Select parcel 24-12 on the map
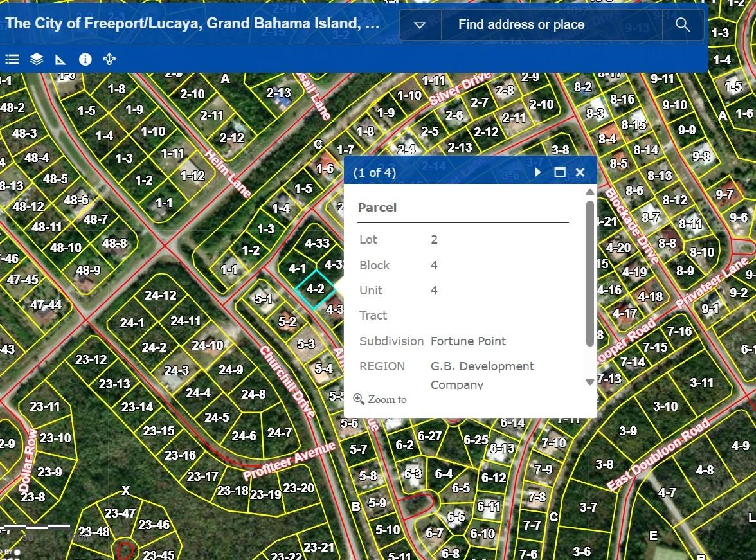756x560 pixels. pyautogui.click(x=160, y=296)
